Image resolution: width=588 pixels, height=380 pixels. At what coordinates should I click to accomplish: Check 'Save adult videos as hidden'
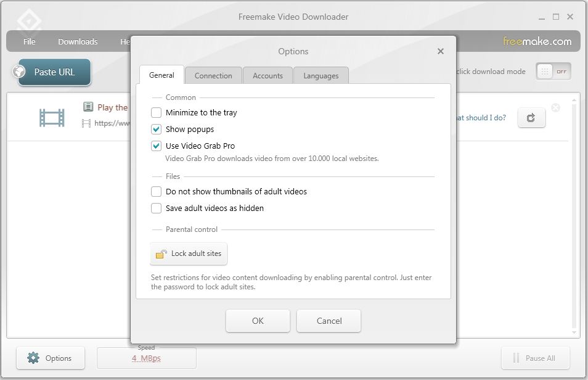coord(156,208)
